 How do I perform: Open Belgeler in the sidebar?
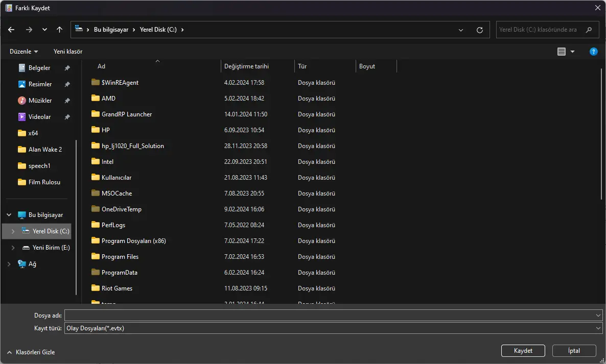pos(39,68)
